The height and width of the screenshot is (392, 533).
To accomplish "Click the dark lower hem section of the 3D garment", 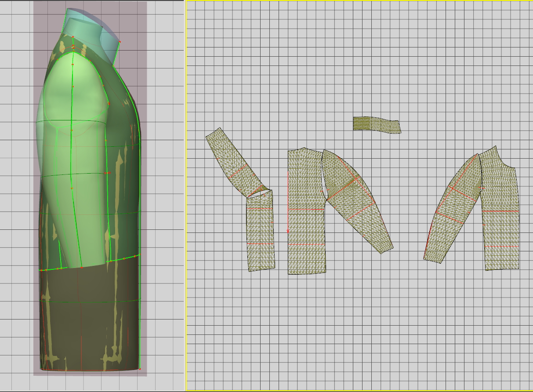I will click(90, 314).
